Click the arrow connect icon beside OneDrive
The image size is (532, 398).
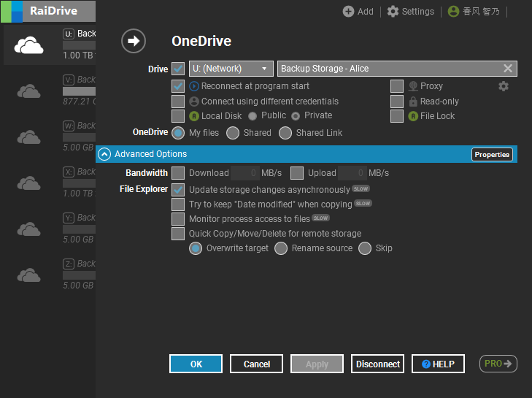click(134, 42)
